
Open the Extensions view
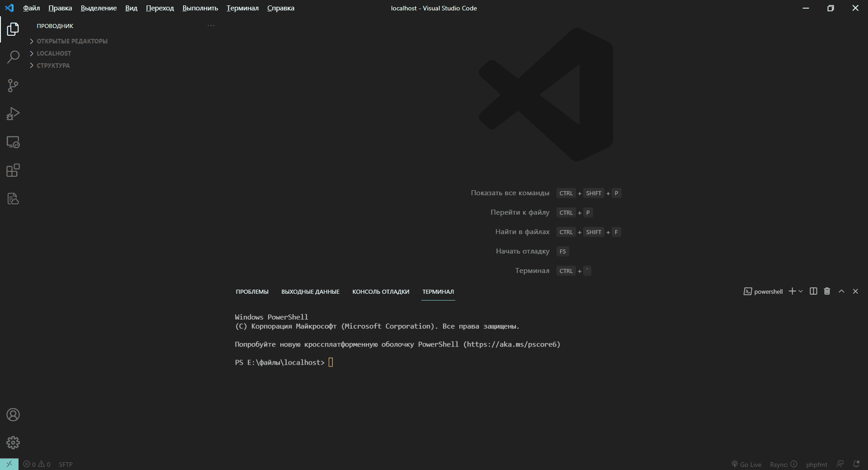(x=13, y=170)
